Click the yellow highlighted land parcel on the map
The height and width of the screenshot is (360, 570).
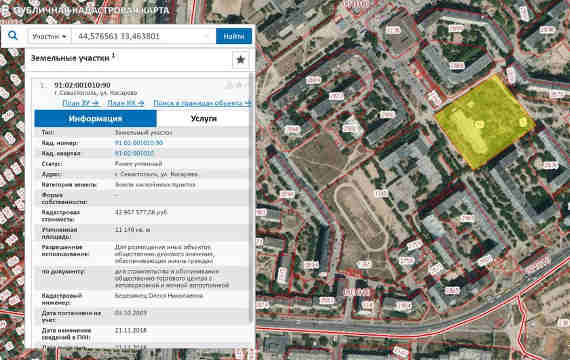(485, 122)
